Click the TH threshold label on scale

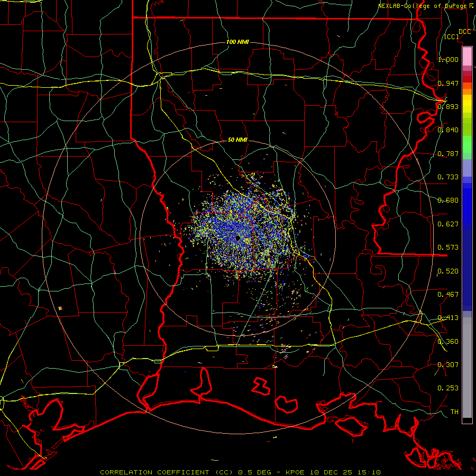(454, 412)
